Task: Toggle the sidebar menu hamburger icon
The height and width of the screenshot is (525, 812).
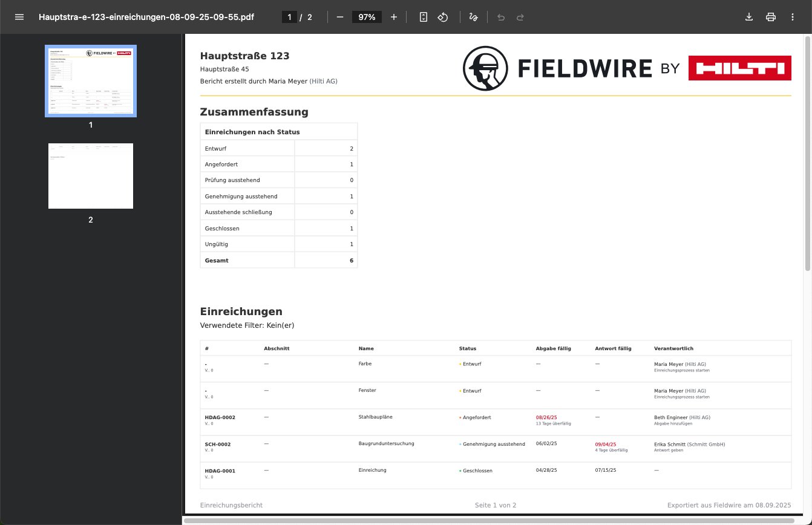Action: click(x=19, y=17)
